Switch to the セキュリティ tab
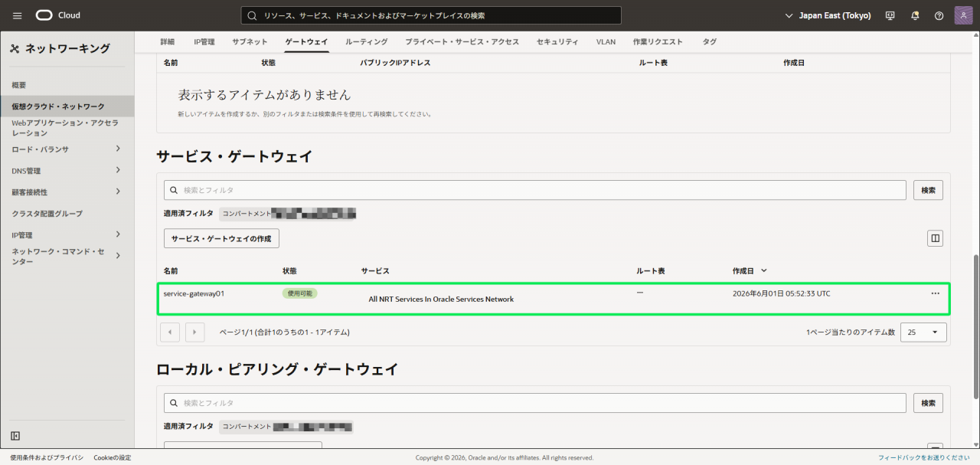 point(557,41)
